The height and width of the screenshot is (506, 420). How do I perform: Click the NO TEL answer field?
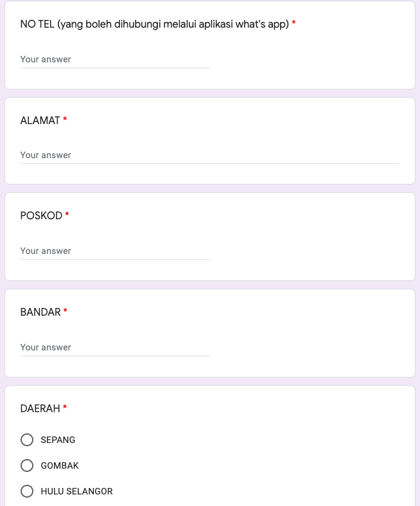point(115,59)
